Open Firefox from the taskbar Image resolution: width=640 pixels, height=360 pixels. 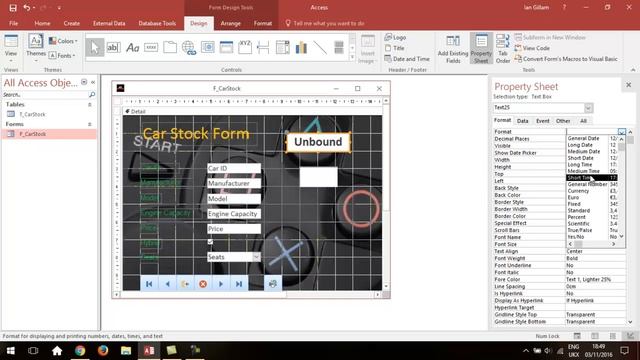(x=103, y=351)
